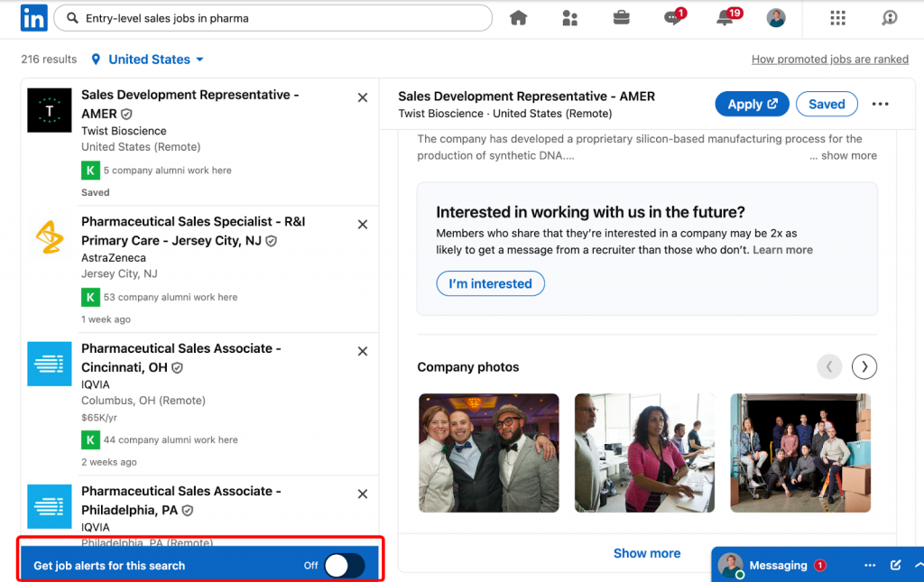Open My Network people icon

(570, 18)
